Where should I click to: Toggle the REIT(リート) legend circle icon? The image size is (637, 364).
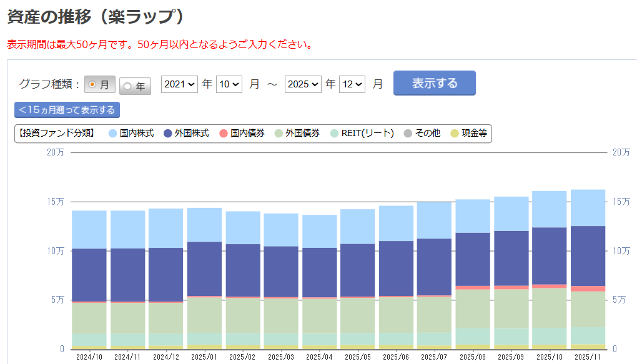pyautogui.click(x=334, y=133)
